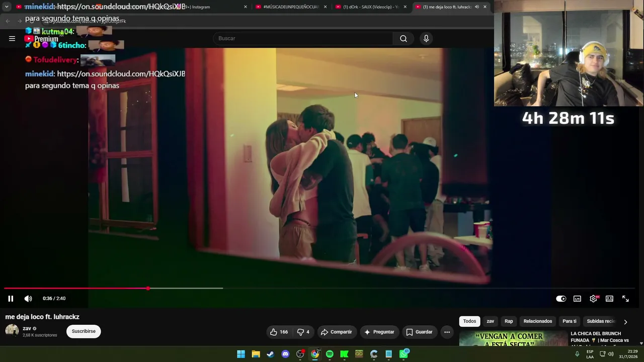Open the YouTube guide hamburger menu
Screen dimensions: 644x362
[x=12, y=38]
